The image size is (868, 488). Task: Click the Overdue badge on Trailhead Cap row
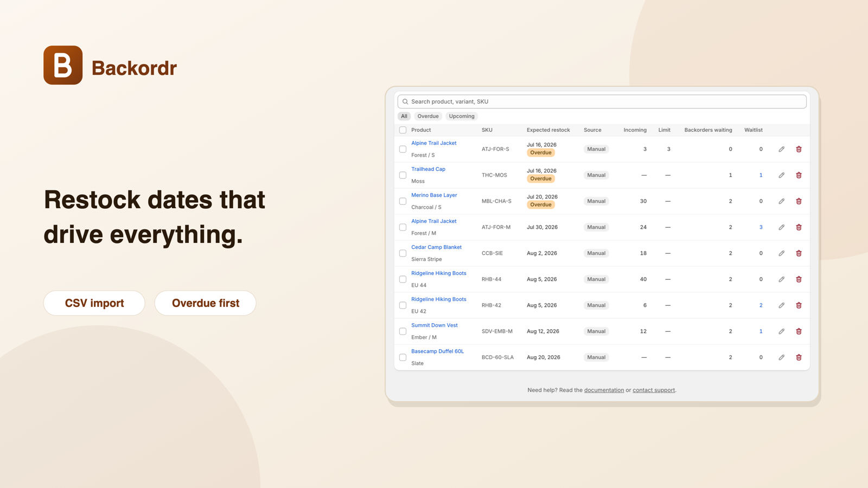click(x=541, y=178)
